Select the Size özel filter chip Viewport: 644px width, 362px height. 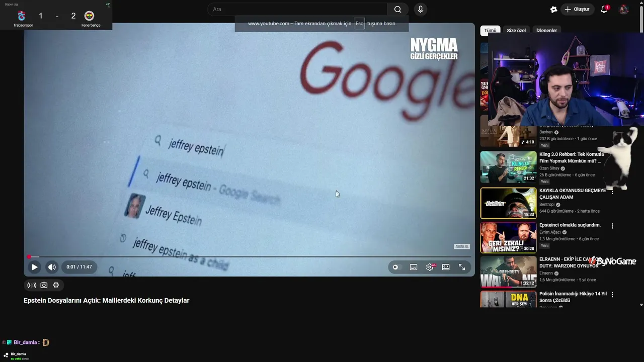[516, 30]
